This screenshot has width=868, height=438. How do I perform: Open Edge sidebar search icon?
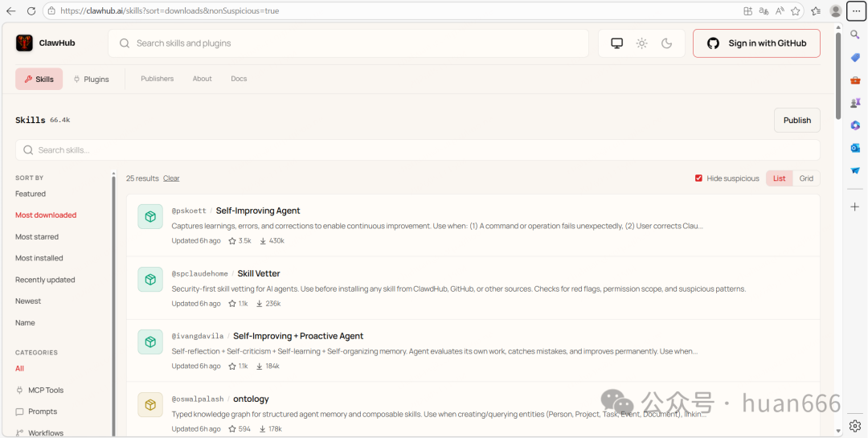(x=855, y=35)
